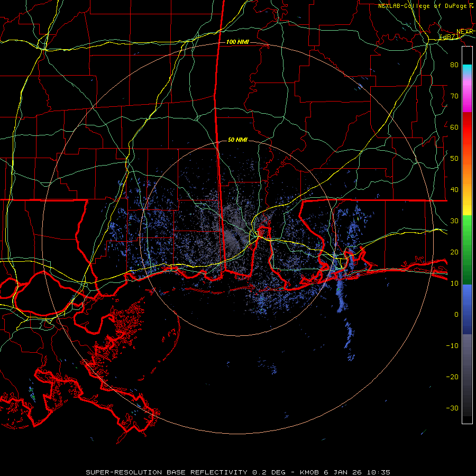Click the 80 value on the reflectivity scale

454,65
